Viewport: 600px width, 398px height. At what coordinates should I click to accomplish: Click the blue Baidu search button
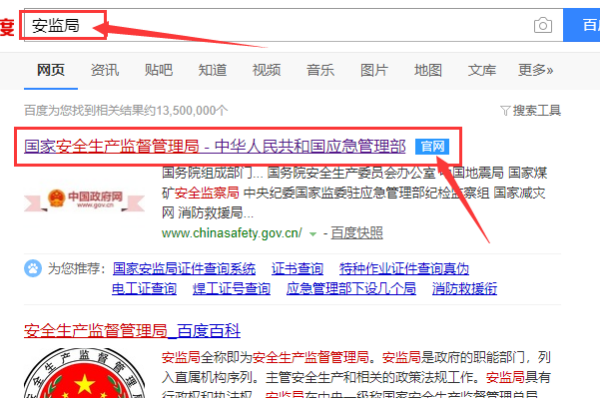tap(582, 25)
